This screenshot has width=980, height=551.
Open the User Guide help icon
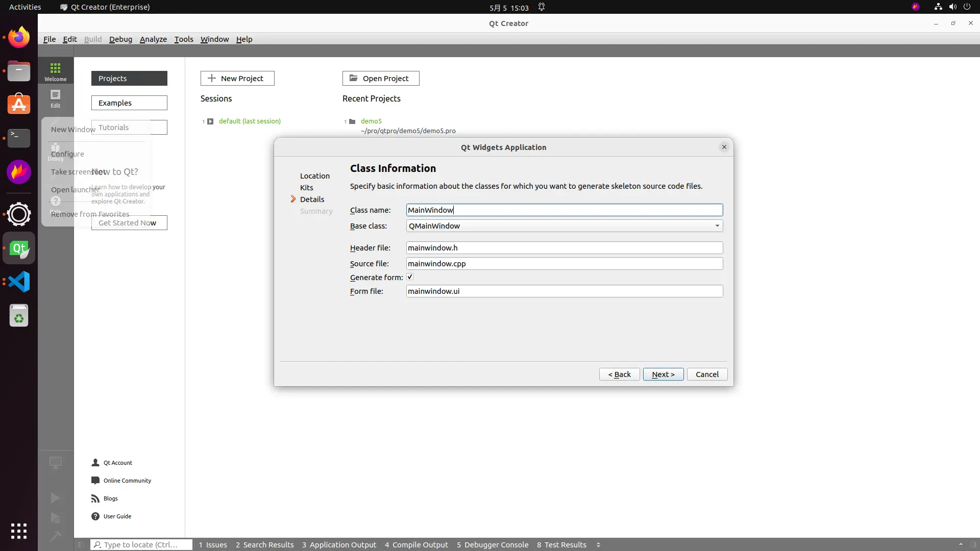(x=95, y=516)
